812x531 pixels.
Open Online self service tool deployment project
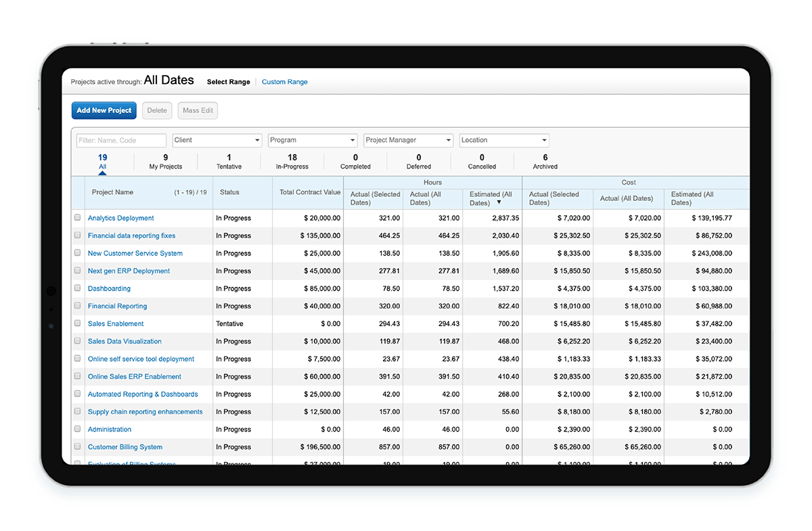click(x=141, y=359)
